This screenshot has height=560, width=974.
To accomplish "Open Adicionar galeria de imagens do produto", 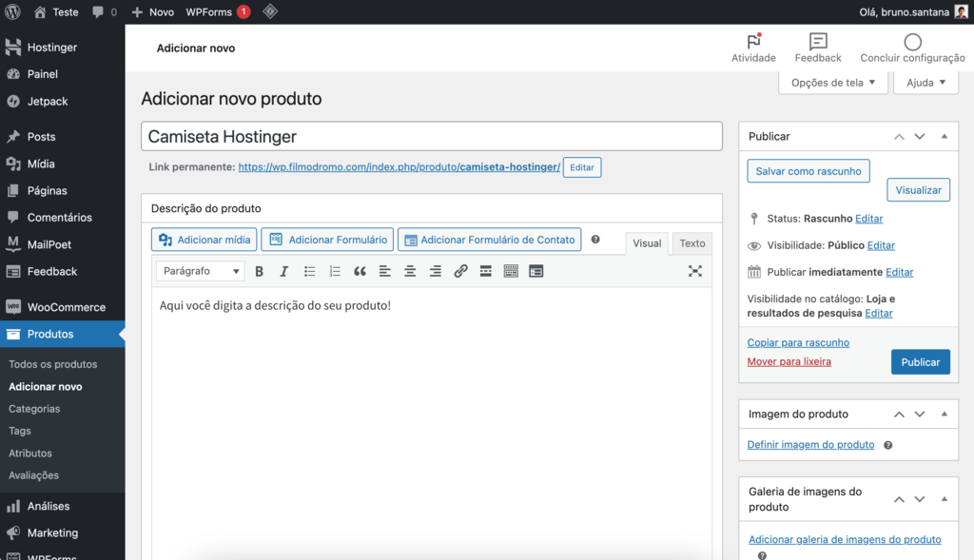I will pyautogui.click(x=845, y=539).
